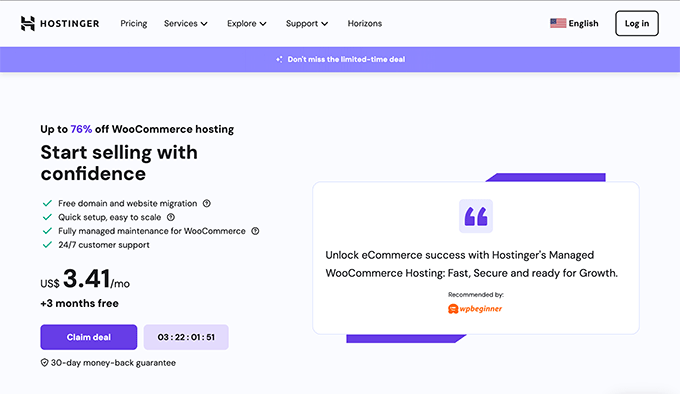This screenshot has height=394, width=680.
Task: Click the Unlock eCommerce success quote text
Action: (471, 264)
